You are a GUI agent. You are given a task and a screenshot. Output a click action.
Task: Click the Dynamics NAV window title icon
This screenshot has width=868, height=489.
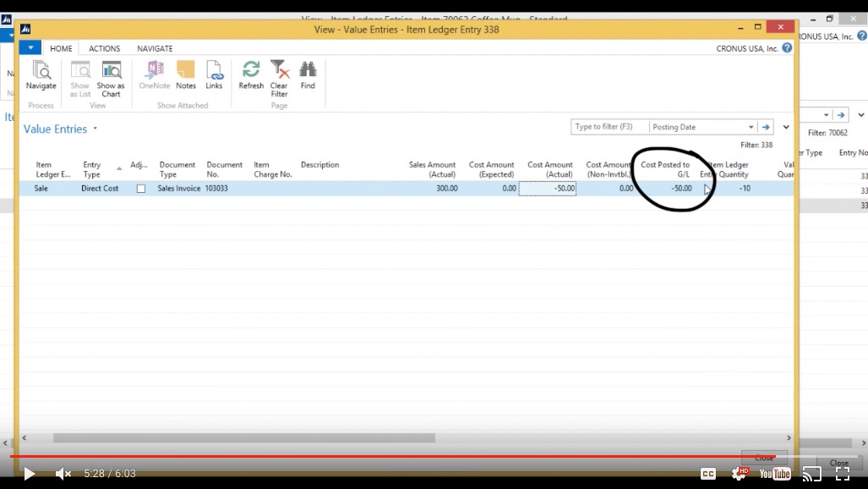pos(25,29)
